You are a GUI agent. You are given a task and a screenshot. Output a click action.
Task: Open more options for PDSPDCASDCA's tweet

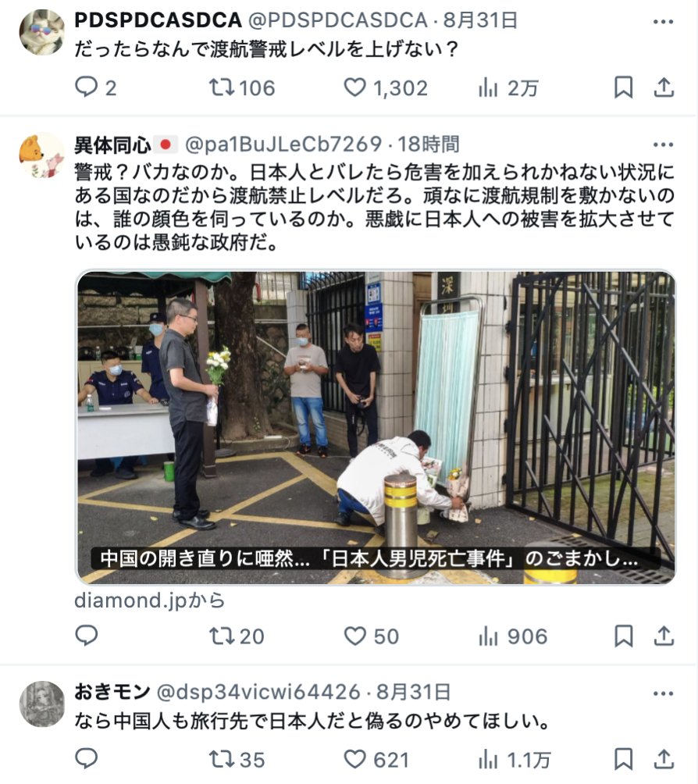click(x=663, y=22)
